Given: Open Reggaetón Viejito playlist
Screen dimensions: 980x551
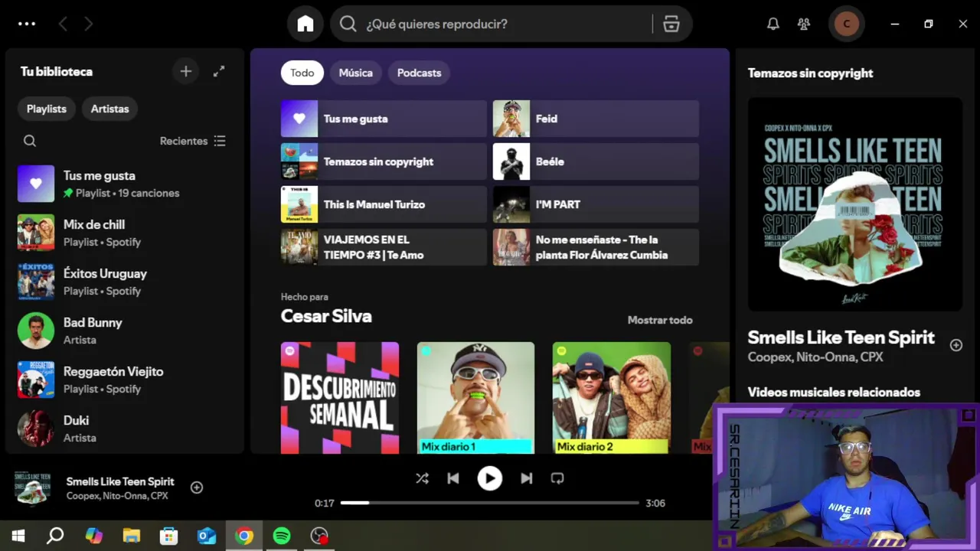Looking at the screenshot, I should [124, 380].
